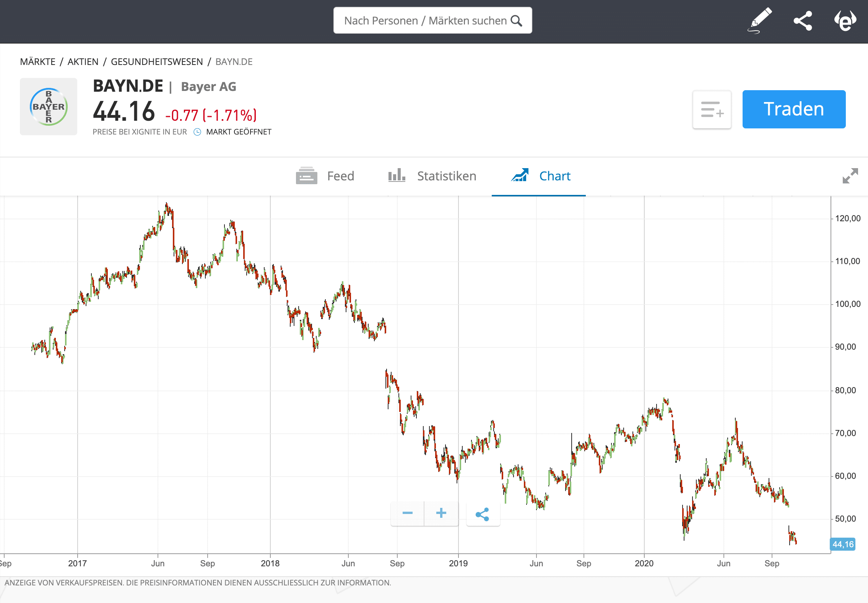Viewport: 868px width, 603px height.
Task: Click the 44,16 current price label
Action: tap(843, 544)
